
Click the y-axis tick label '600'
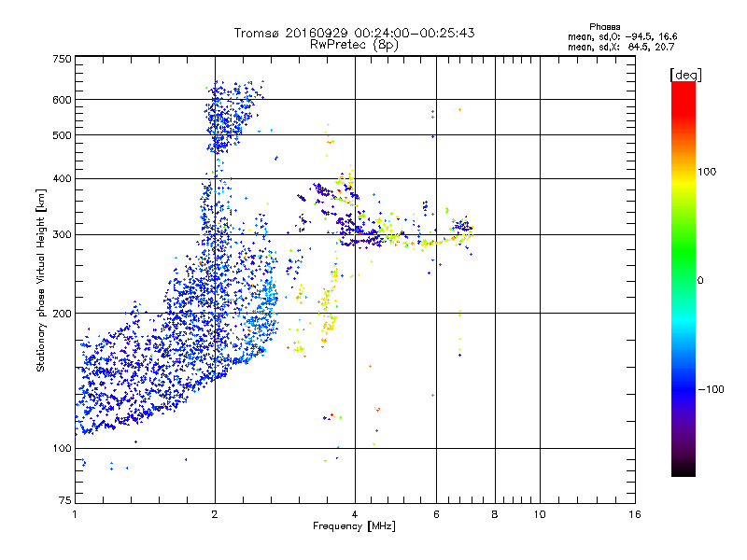[62, 100]
